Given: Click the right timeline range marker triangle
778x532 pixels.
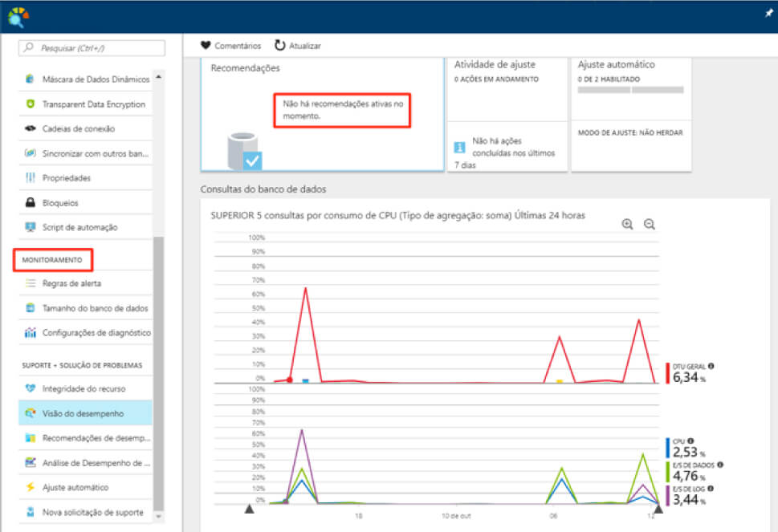Looking at the screenshot, I should click(x=658, y=508).
